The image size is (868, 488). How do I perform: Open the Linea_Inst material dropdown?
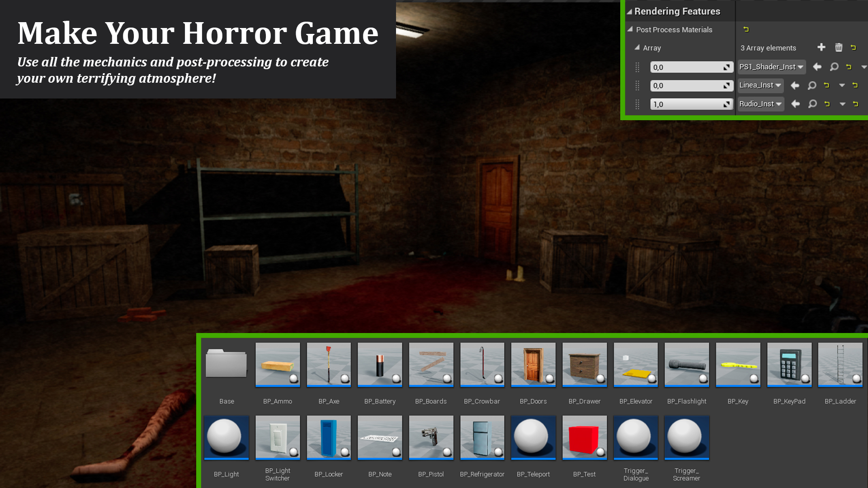(x=760, y=85)
